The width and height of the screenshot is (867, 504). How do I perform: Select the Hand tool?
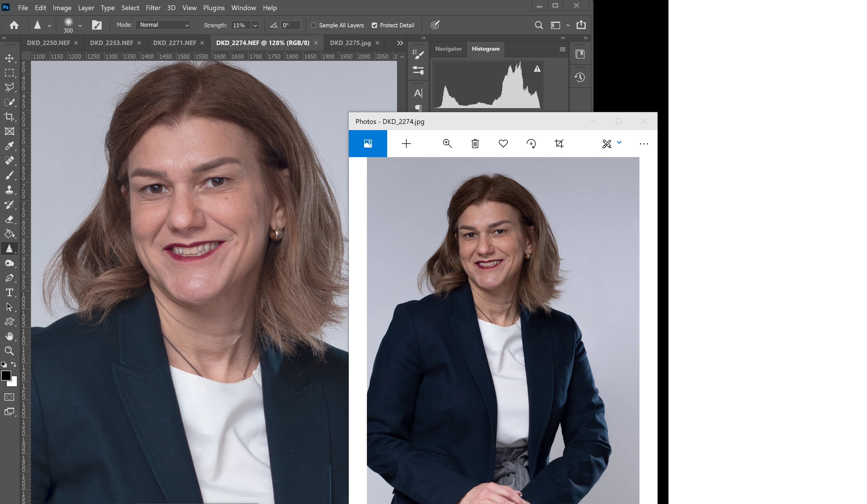9,336
